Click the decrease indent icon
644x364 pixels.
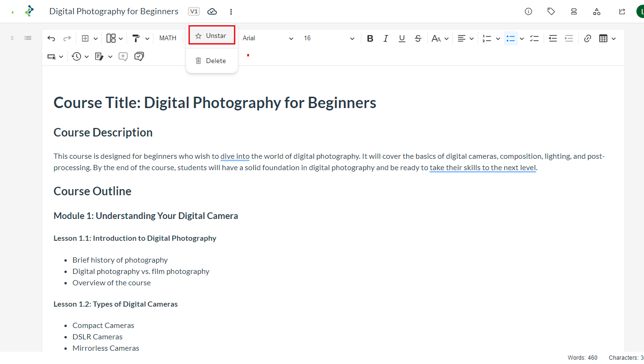click(553, 38)
